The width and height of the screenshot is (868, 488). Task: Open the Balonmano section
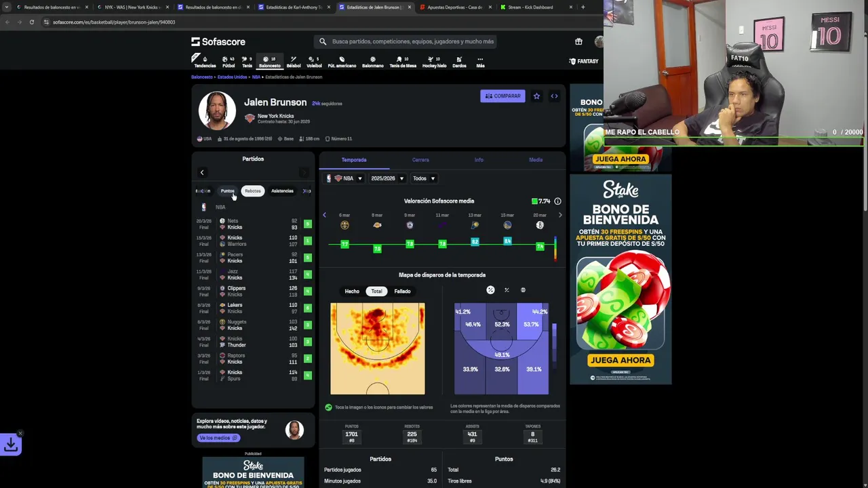[x=372, y=62]
